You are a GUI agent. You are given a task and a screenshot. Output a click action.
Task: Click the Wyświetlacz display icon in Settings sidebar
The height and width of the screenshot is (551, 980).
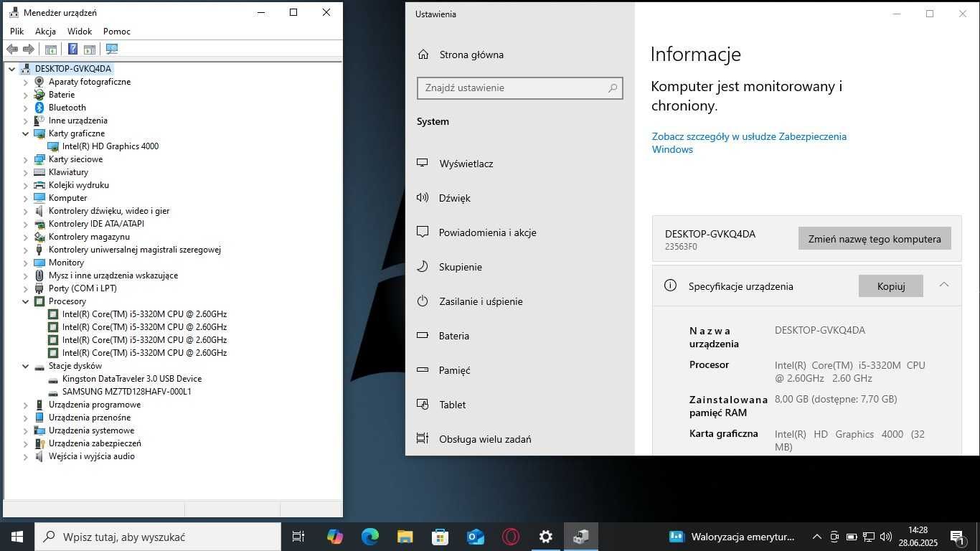(423, 163)
